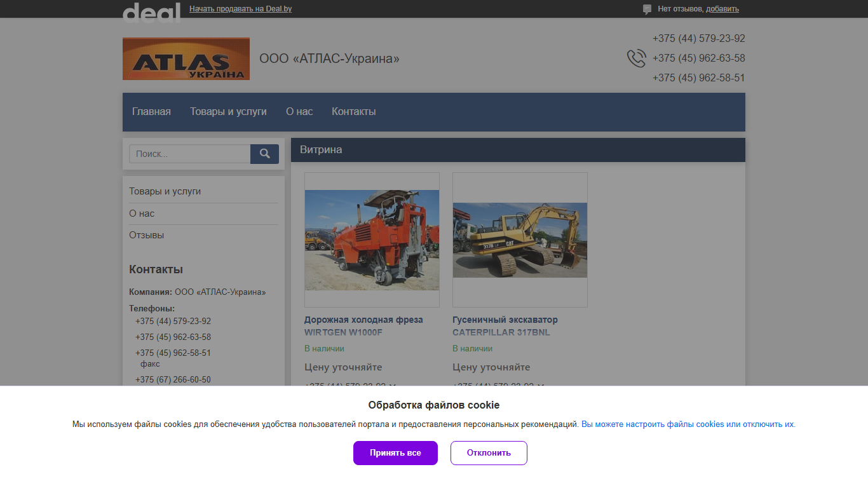868x488 pixels.
Task: Click header phone +375 (45) 962-63-58
Action: point(699,58)
